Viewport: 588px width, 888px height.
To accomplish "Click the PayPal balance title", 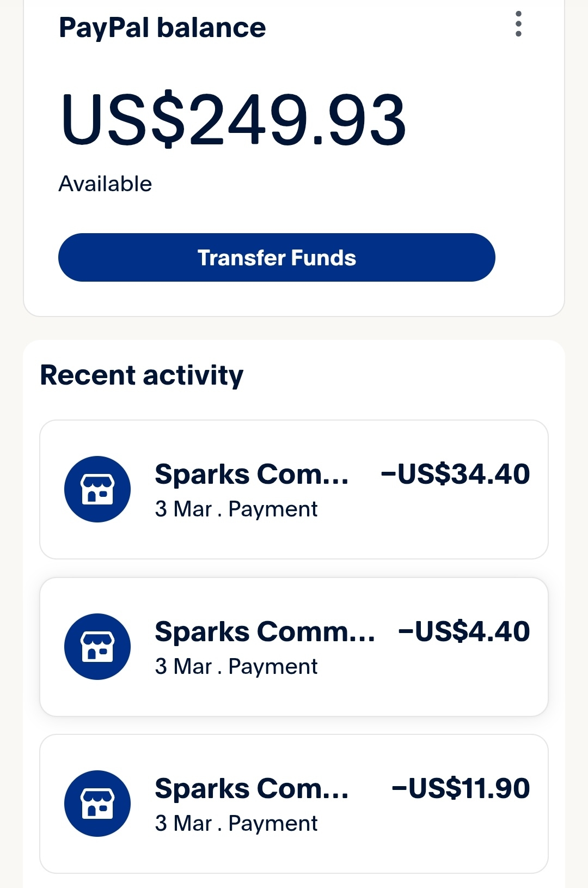I will tap(162, 28).
